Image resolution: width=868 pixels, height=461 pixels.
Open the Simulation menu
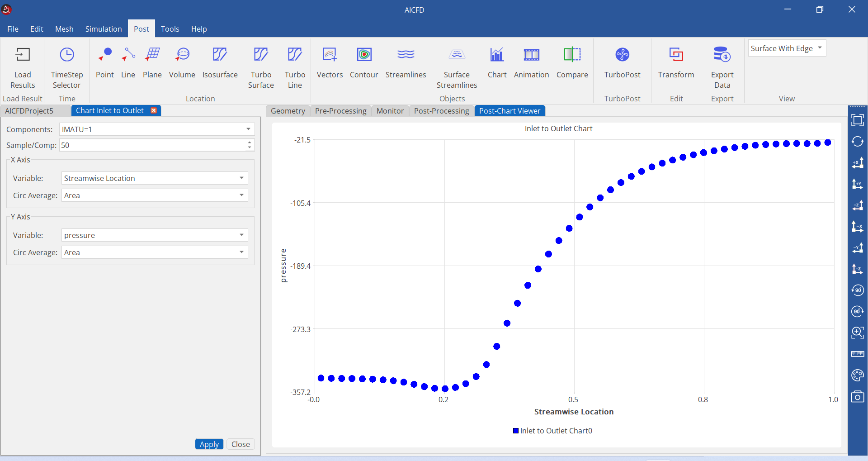click(104, 29)
